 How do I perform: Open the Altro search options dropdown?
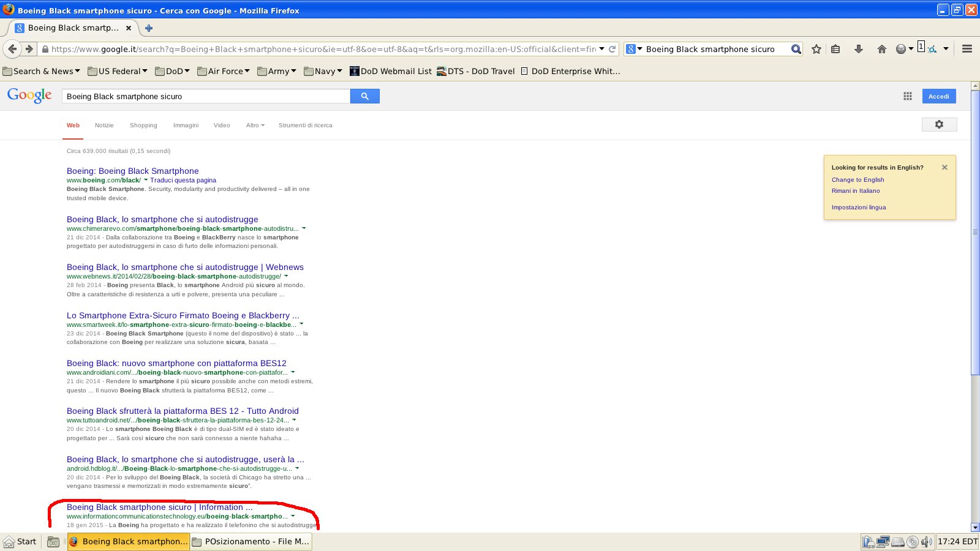[255, 125]
